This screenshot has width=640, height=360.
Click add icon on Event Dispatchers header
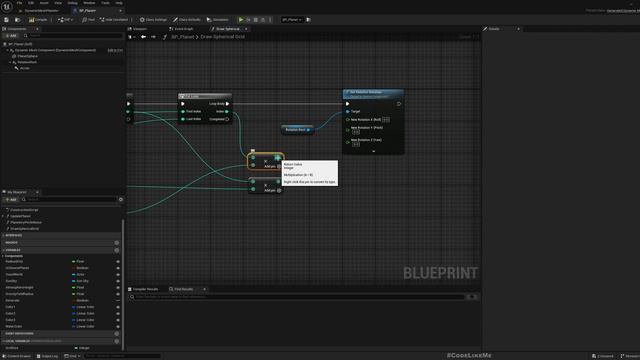[117, 333]
